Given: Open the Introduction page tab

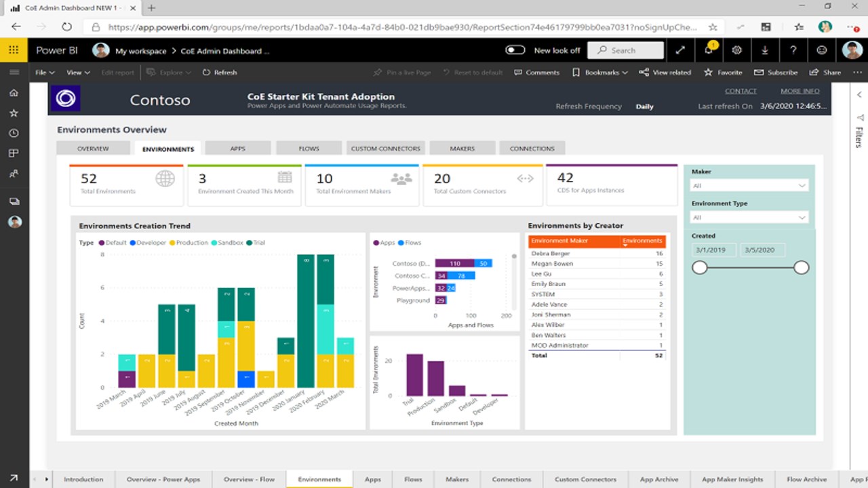Looking at the screenshot, I should point(83,479).
